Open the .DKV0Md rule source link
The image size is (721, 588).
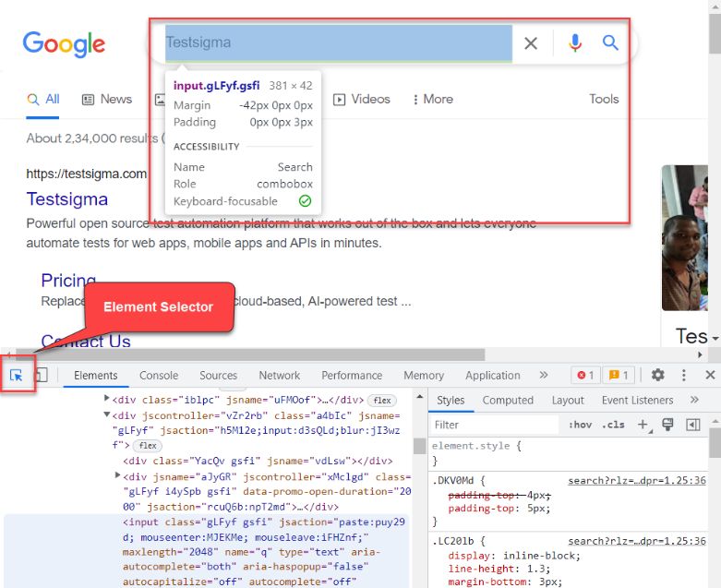[x=637, y=480]
